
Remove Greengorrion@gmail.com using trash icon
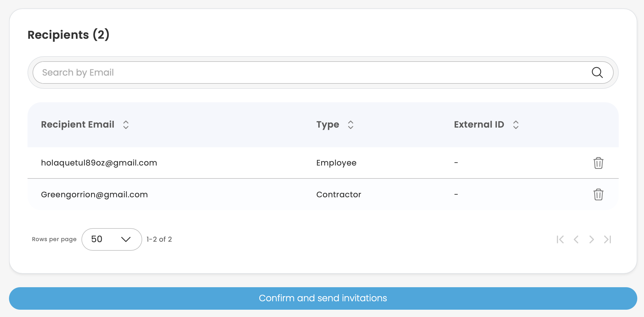(x=598, y=194)
